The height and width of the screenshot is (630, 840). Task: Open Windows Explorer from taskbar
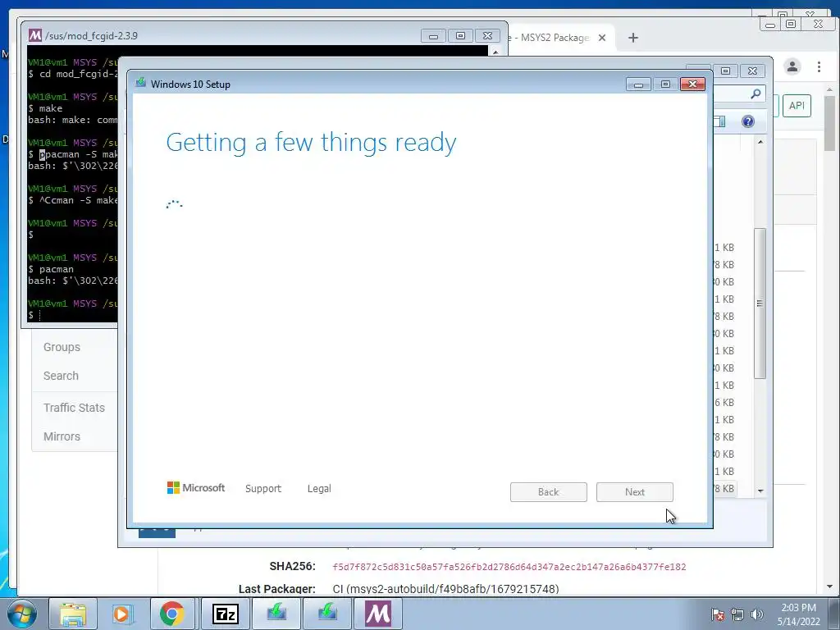[73, 614]
